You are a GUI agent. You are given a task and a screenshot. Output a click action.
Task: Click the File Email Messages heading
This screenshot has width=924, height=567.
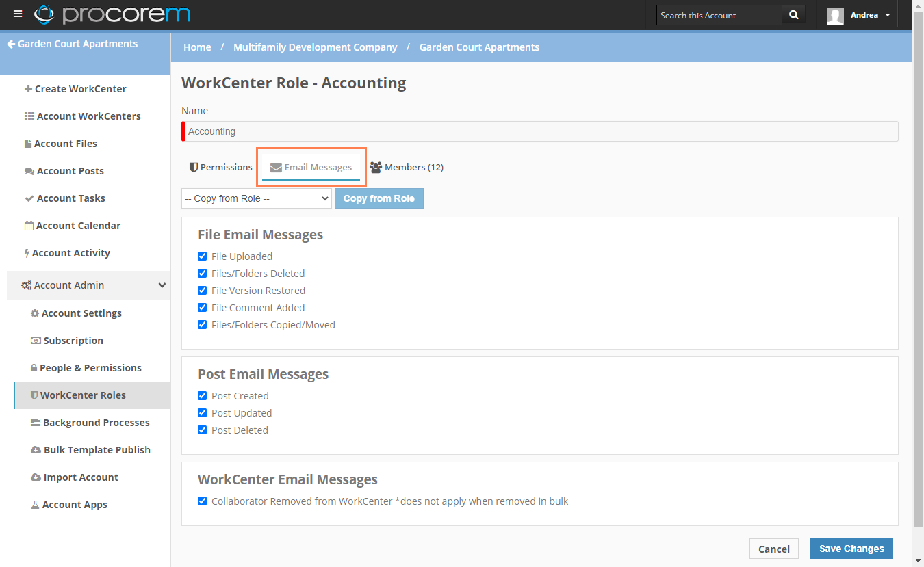point(261,235)
